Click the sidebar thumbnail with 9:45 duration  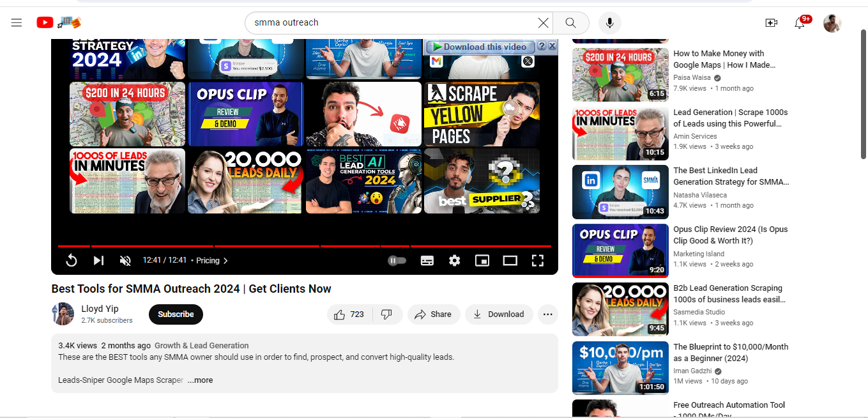point(620,309)
